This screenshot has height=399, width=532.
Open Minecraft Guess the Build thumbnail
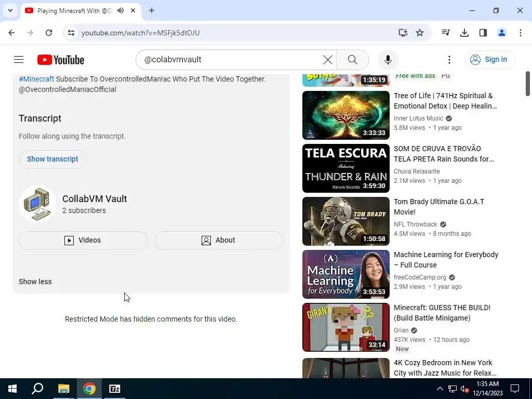(345, 327)
